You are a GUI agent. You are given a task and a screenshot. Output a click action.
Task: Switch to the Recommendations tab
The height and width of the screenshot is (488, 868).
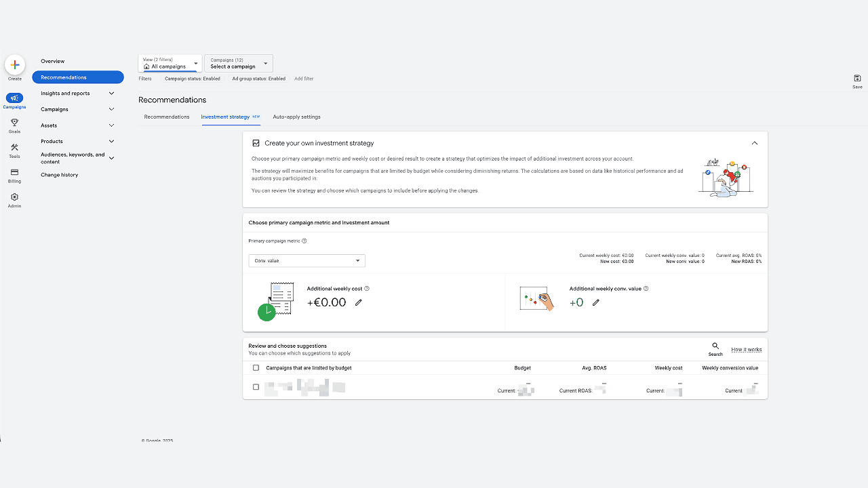[167, 117]
